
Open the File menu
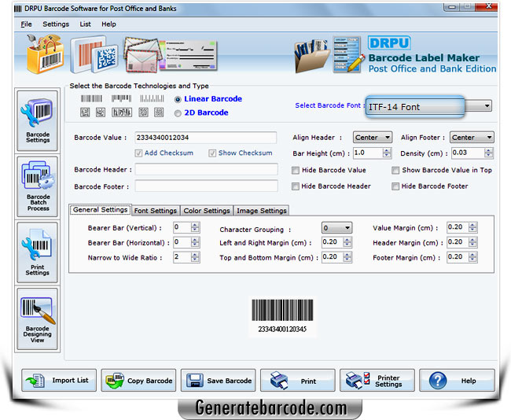(x=26, y=24)
